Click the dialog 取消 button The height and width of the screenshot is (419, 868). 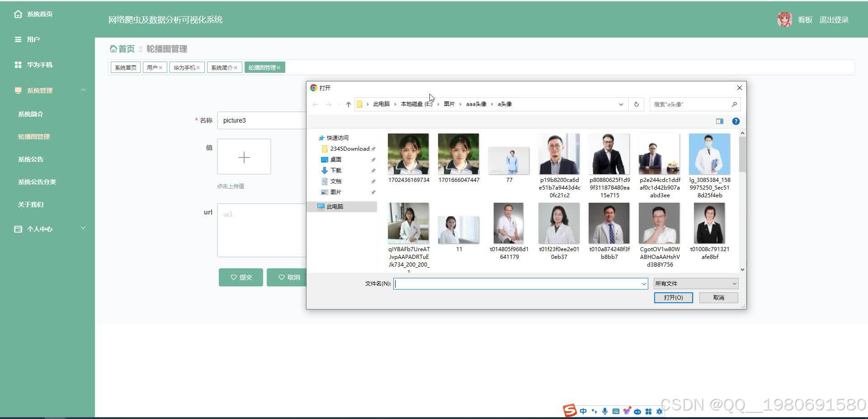coord(718,297)
